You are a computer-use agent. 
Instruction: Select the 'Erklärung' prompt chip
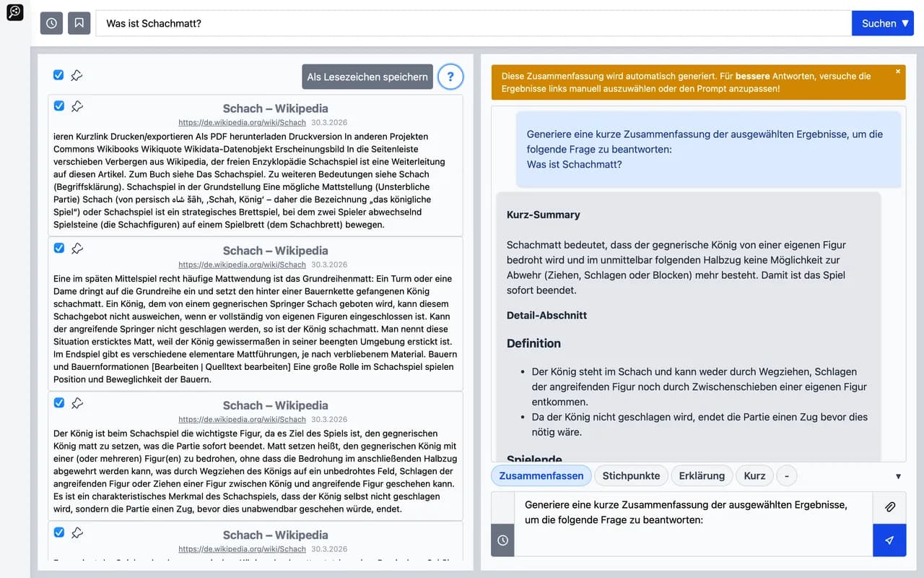point(702,475)
